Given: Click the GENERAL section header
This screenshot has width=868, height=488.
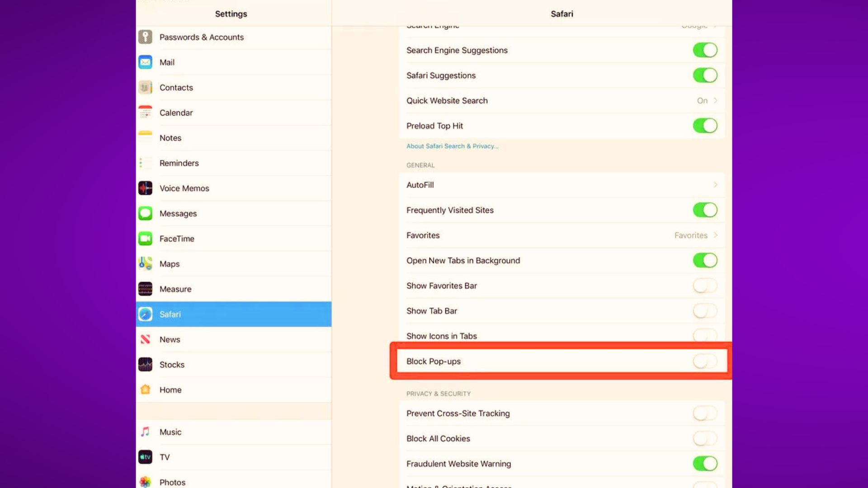Looking at the screenshot, I should coord(420,165).
